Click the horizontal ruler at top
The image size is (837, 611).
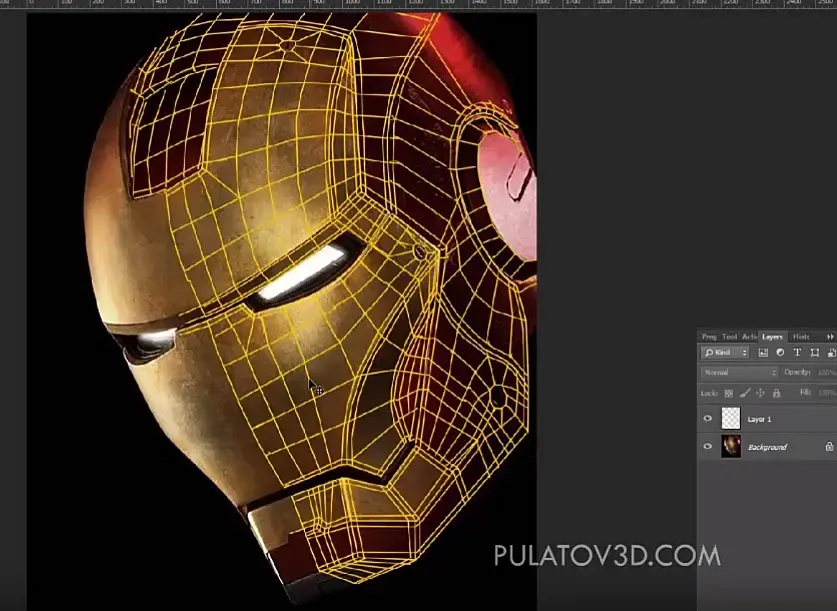[418, 4]
